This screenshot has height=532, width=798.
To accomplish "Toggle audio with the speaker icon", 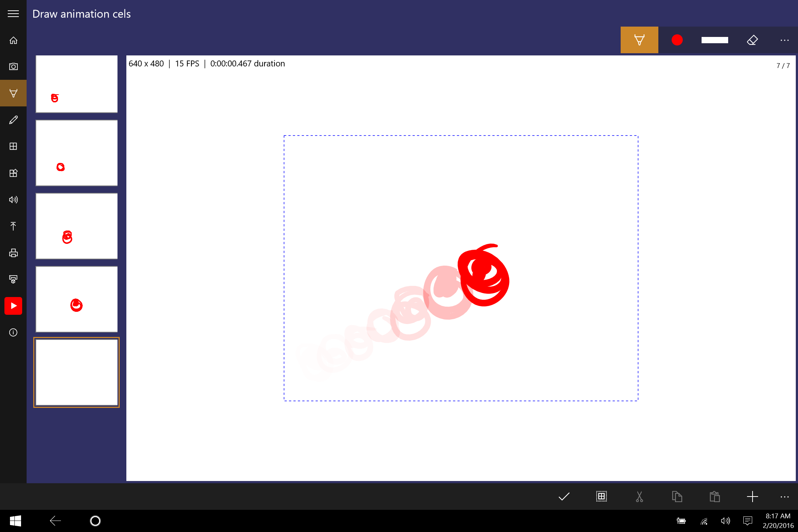I will pos(13,199).
